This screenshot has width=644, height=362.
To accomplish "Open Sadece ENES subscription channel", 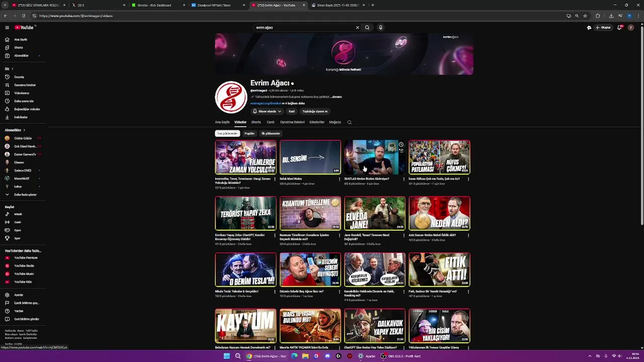I will [x=23, y=170].
